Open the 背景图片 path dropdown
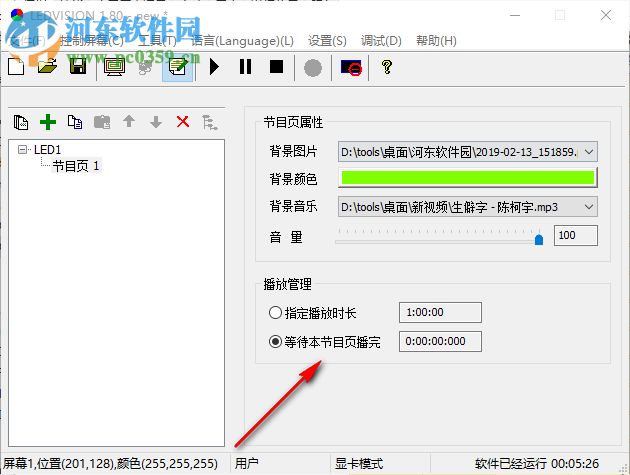Viewport: 630px width, 475px height. coord(589,152)
